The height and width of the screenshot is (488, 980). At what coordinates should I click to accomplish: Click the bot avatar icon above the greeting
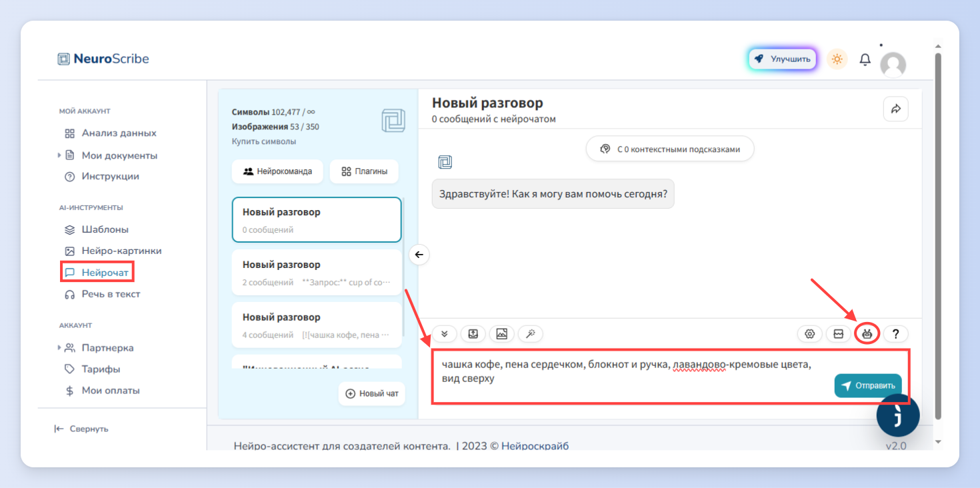(445, 162)
